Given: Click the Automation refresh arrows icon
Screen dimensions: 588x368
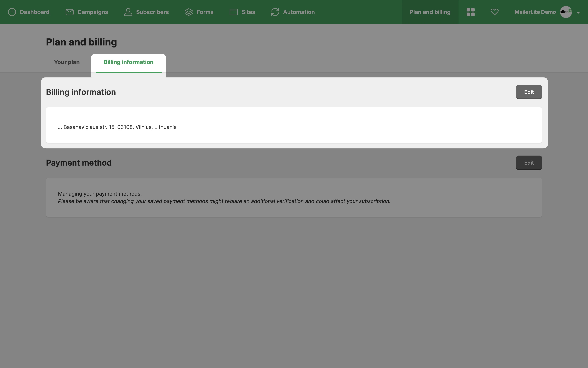Looking at the screenshot, I should (275, 12).
